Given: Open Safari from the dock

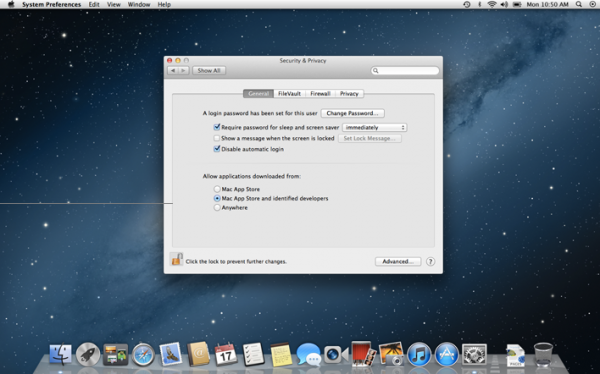Looking at the screenshot, I should 143,355.
